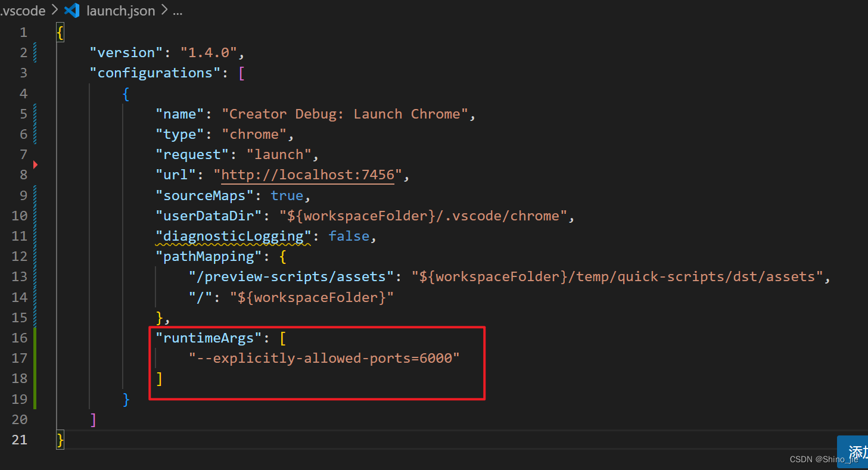This screenshot has height=470, width=868.
Task: Click the "chrome" type value
Action: coord(254,135)
